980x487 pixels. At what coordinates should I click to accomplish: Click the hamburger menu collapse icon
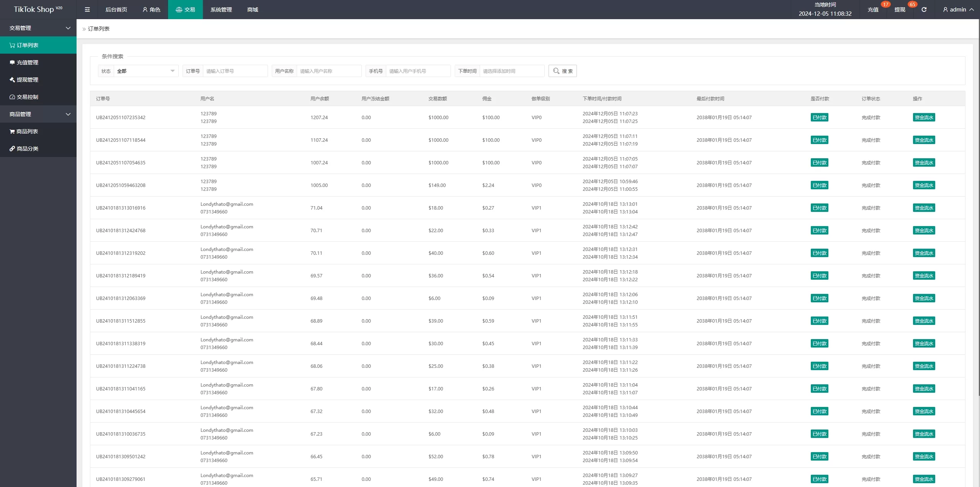tap(87, 10)
